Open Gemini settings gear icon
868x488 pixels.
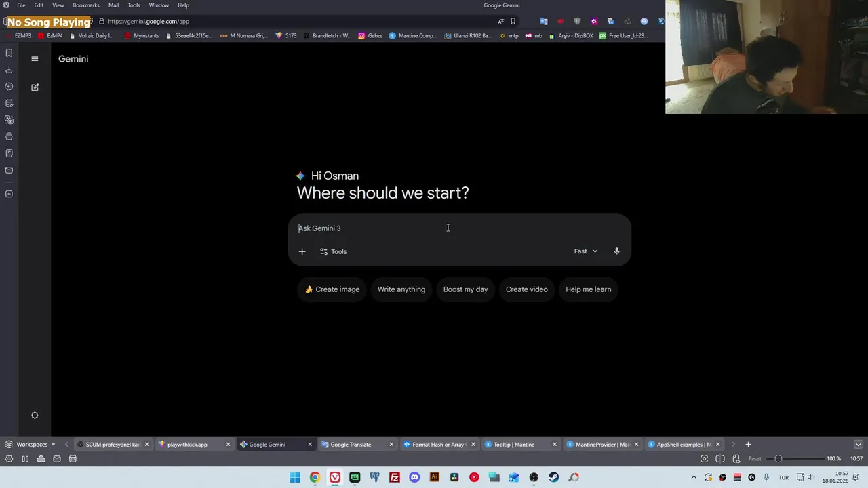[35, 415]
